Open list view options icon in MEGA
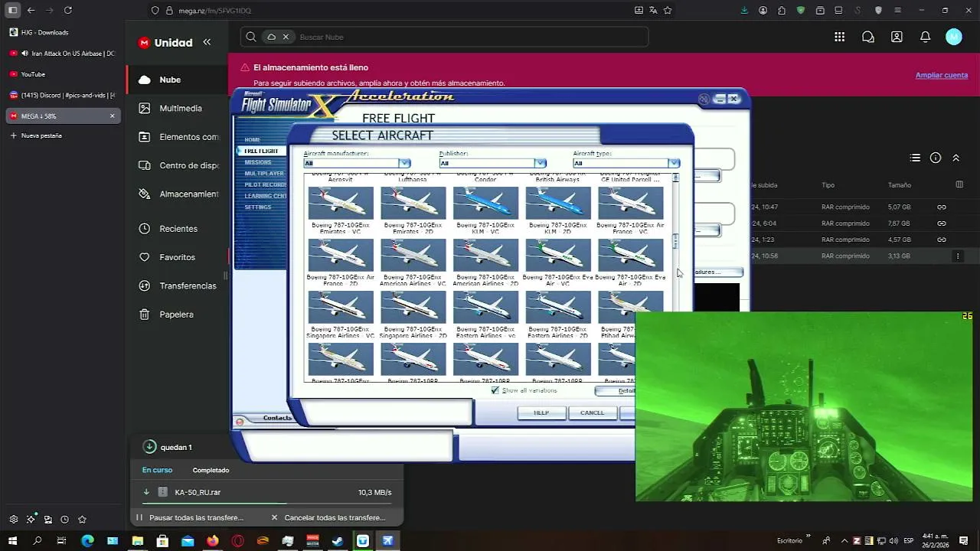 point(915,158)
